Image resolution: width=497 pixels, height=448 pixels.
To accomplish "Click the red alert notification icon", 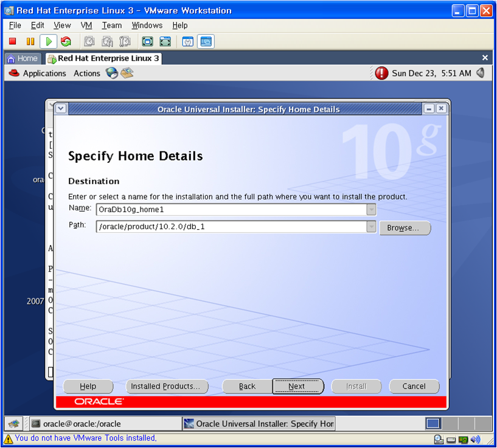I will click(x=381, y=73).
